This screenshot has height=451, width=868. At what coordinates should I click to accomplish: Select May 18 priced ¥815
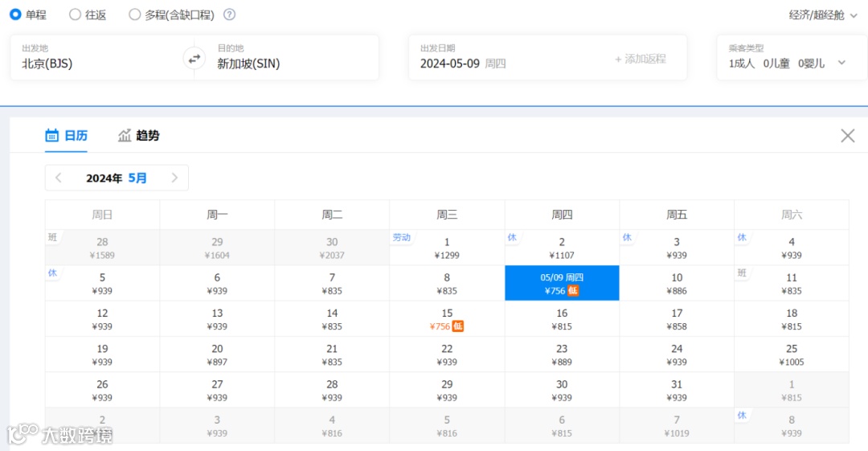(x=792, y=318)
